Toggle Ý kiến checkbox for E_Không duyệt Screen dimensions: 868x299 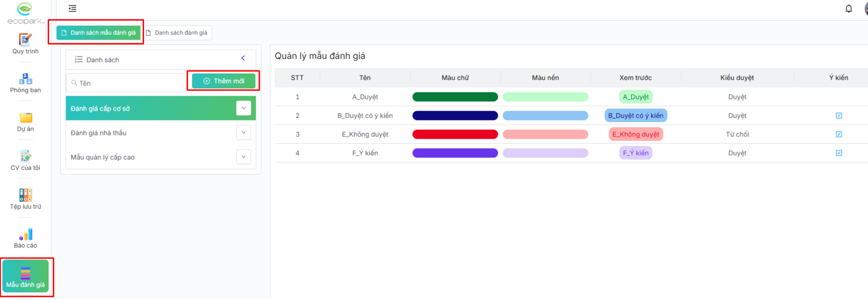(x=839, y=134)
